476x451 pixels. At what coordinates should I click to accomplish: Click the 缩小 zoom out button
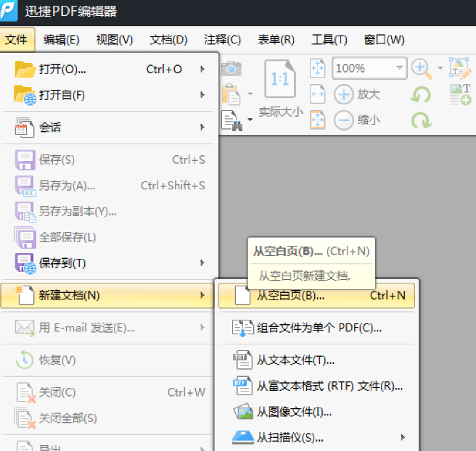tap(357, 120)
